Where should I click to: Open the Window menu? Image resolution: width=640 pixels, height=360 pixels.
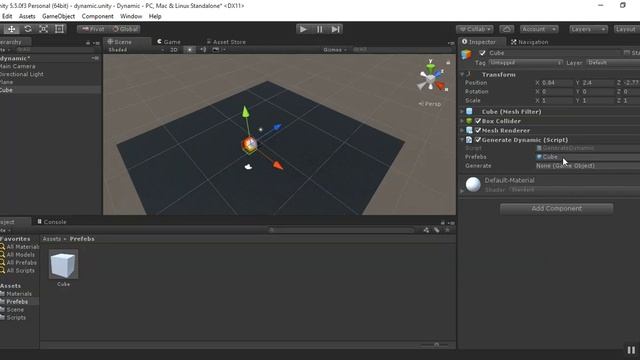[131, 16]
